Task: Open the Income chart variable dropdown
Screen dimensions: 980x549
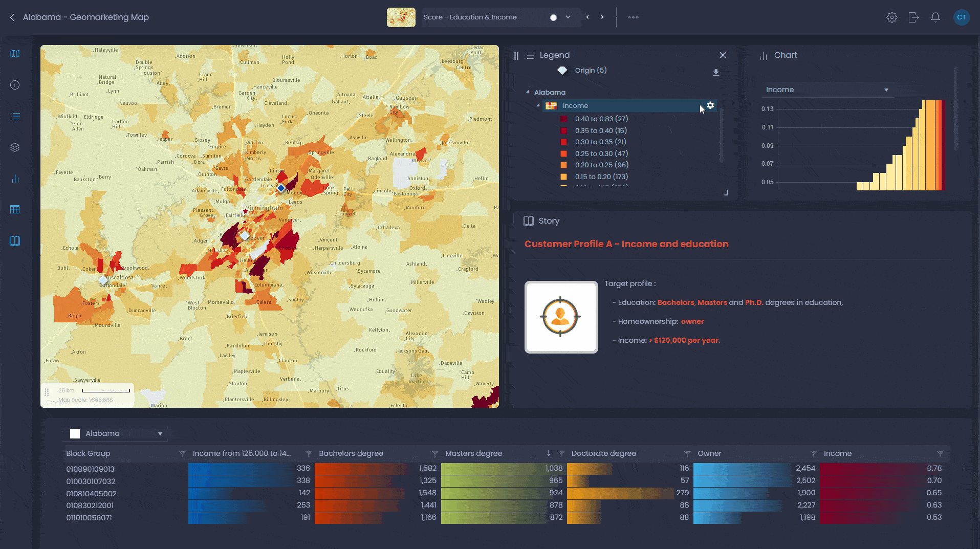Action: [x=827, y=90]
